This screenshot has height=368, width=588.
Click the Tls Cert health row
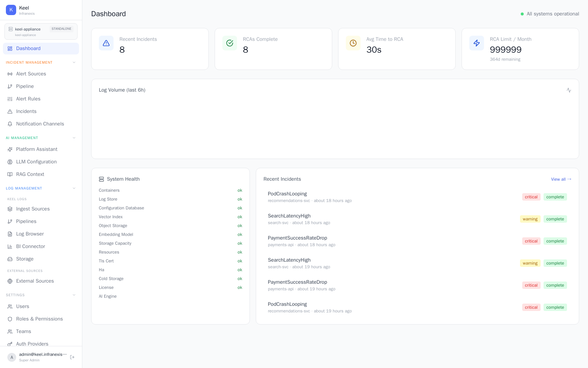[x=171, y=261]
